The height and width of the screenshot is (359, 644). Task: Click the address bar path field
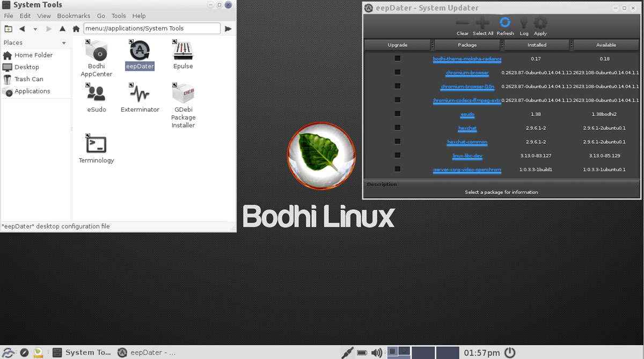pos(152,28)
